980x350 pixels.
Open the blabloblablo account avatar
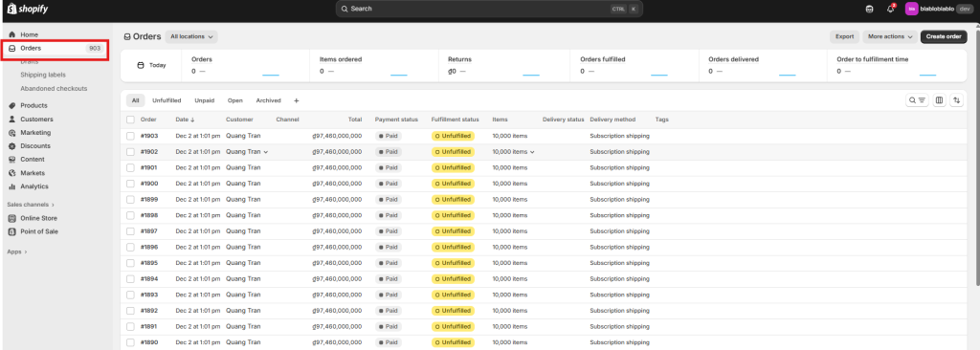click(x=911, y=9)
